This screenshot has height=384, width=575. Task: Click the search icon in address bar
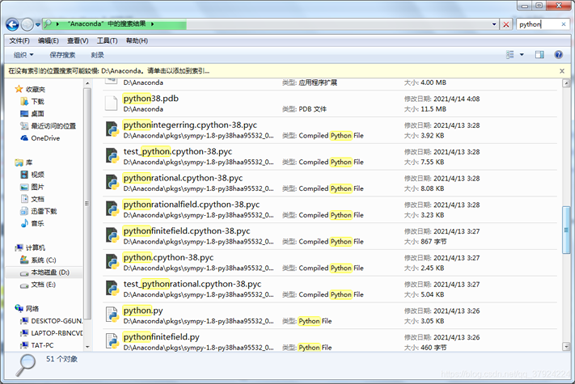(x=48, y=24)
